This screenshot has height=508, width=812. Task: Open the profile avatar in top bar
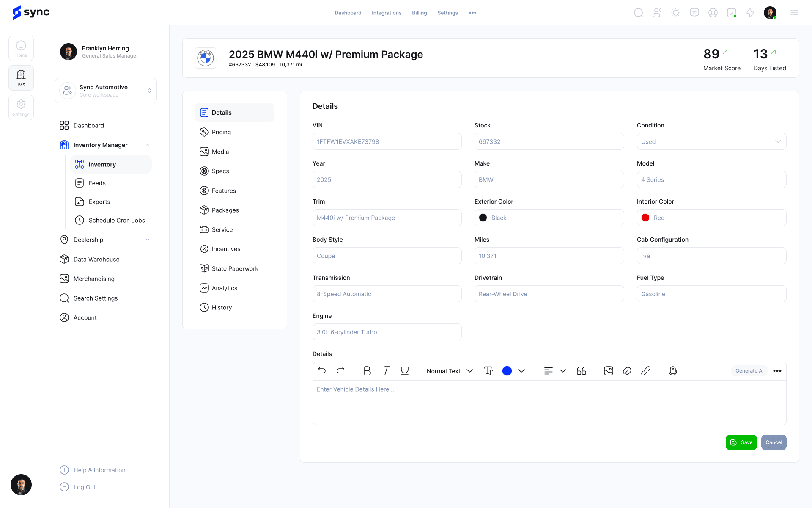(770, 13)
